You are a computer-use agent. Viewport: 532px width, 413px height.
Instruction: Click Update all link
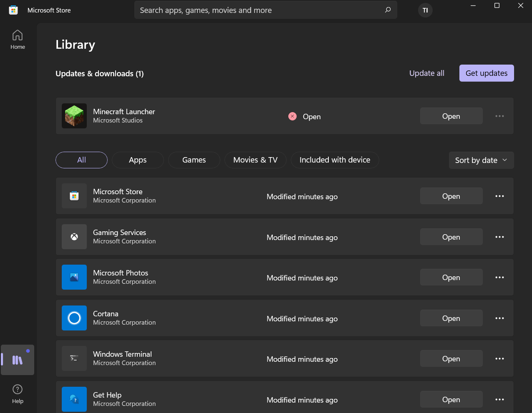tap(426, 73)
